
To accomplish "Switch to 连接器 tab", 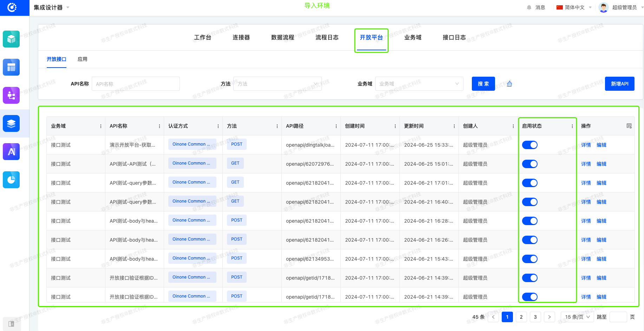I will pos(241,37).
